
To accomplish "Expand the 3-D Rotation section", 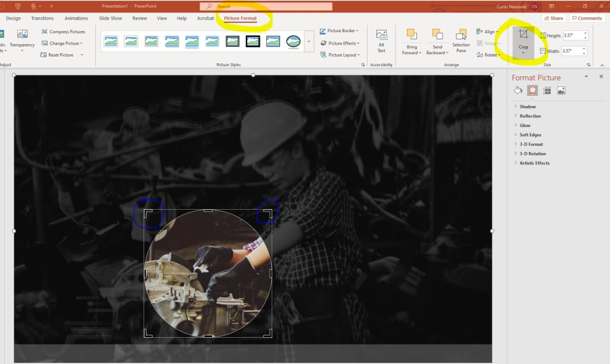I will [532, 153].
